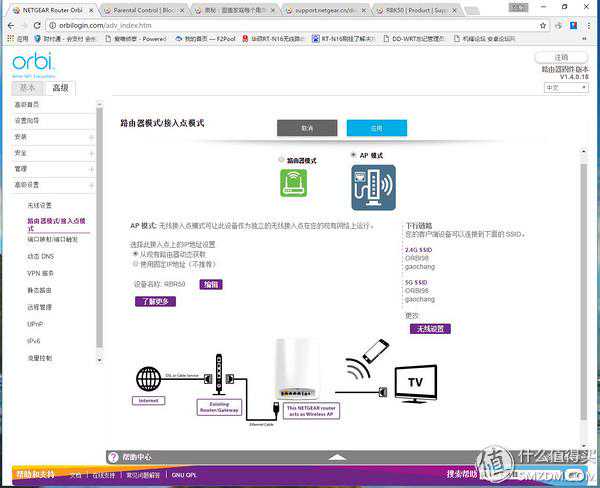Expand the 管理 sidebar section

click(91, 169)
